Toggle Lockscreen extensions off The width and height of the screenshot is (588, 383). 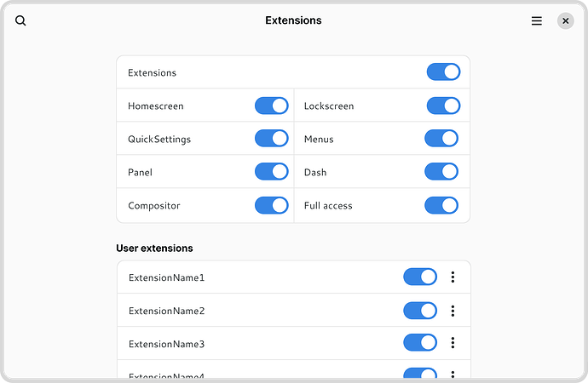point(443,106)
